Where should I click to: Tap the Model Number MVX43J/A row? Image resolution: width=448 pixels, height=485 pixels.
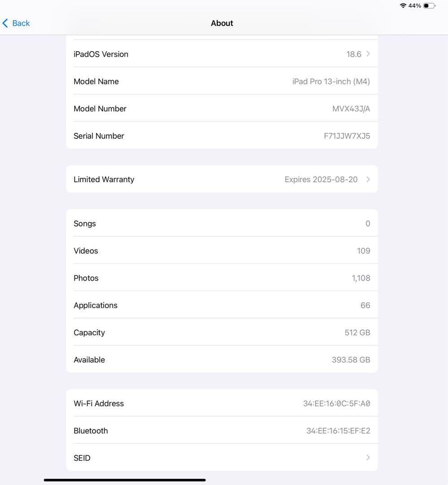(222, 108)
